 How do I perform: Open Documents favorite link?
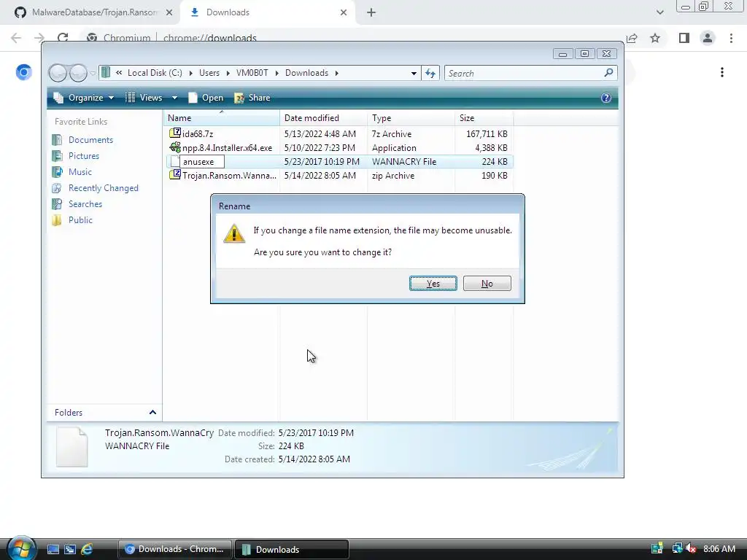90,140
